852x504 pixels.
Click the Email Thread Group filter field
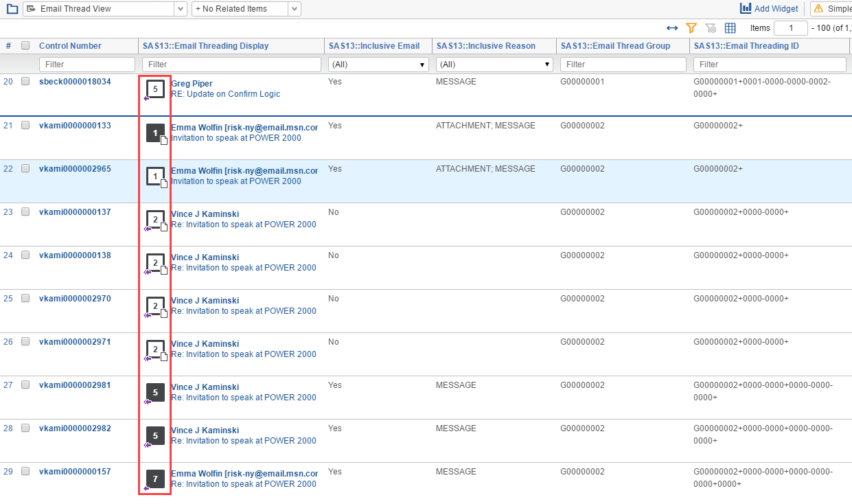623,64
